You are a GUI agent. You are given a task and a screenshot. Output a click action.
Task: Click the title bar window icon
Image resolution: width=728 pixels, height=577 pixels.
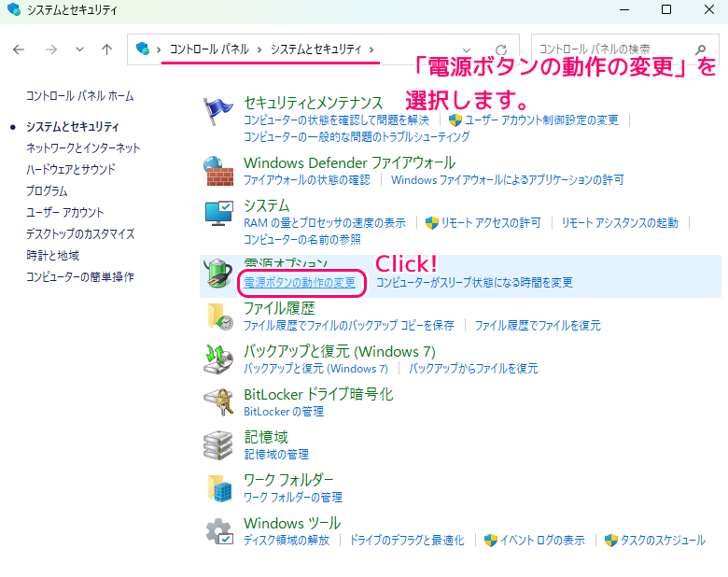pos(14,9)
